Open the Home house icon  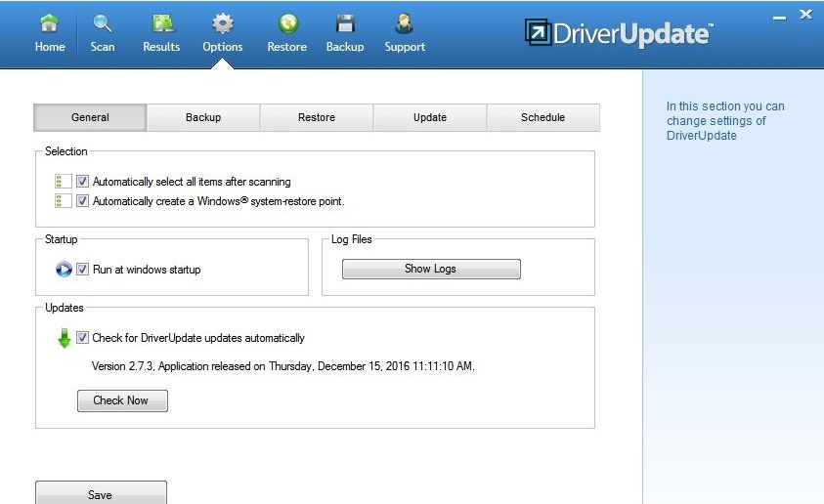[x=50, y=23]
